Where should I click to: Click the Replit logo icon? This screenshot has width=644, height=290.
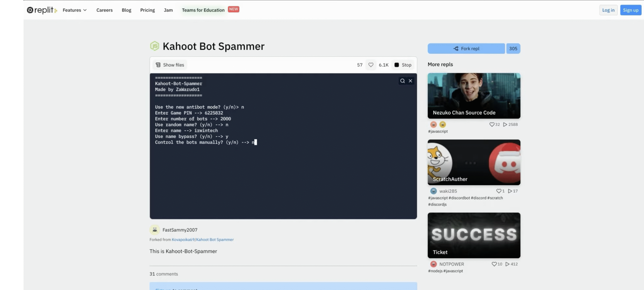[30, 10]
